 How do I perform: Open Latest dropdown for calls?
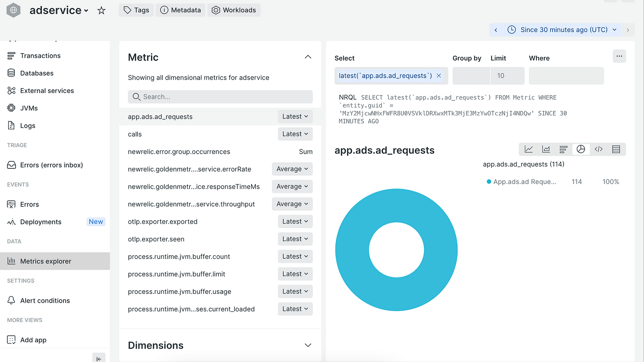(x=295, y=134)
